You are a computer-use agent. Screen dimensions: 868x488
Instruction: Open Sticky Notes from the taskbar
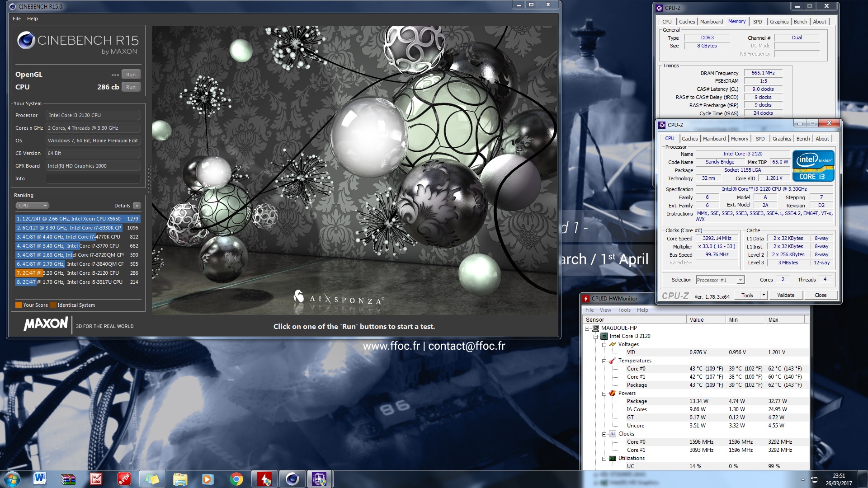(152, 479)
